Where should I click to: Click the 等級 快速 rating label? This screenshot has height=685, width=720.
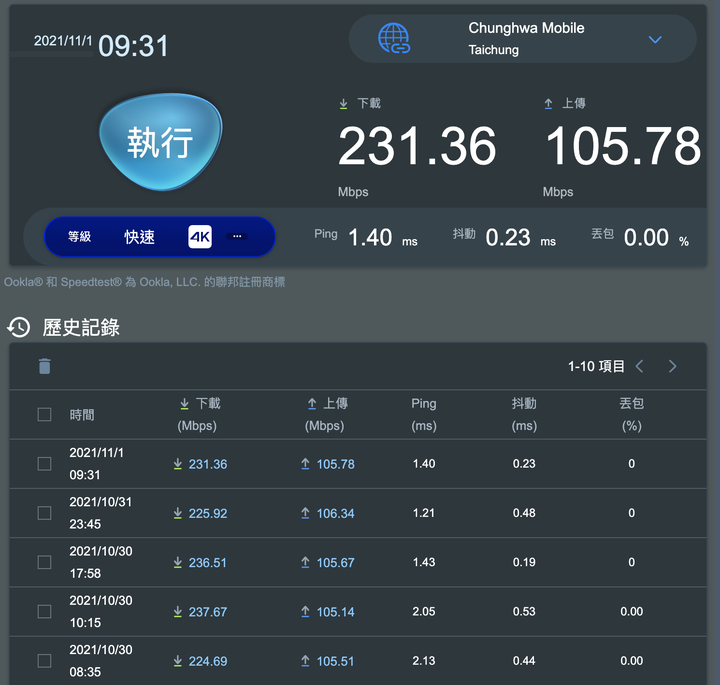point(112,237)
